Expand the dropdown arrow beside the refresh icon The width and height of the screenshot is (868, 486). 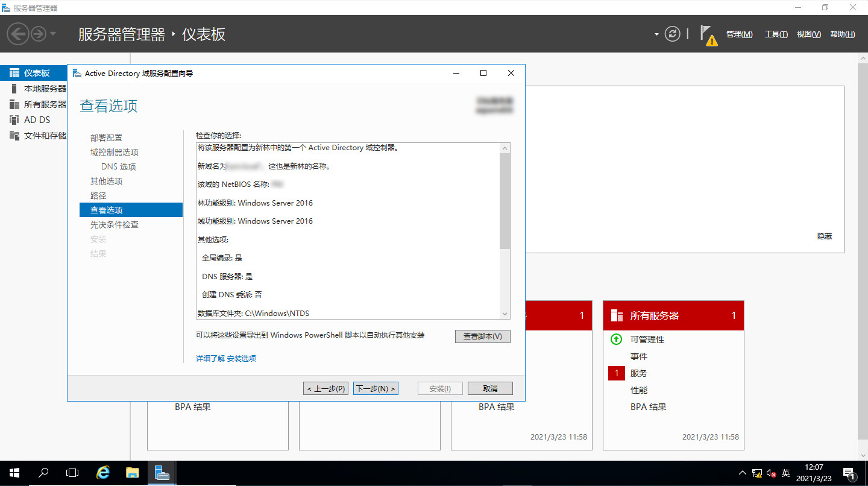(x=656, y=34)
